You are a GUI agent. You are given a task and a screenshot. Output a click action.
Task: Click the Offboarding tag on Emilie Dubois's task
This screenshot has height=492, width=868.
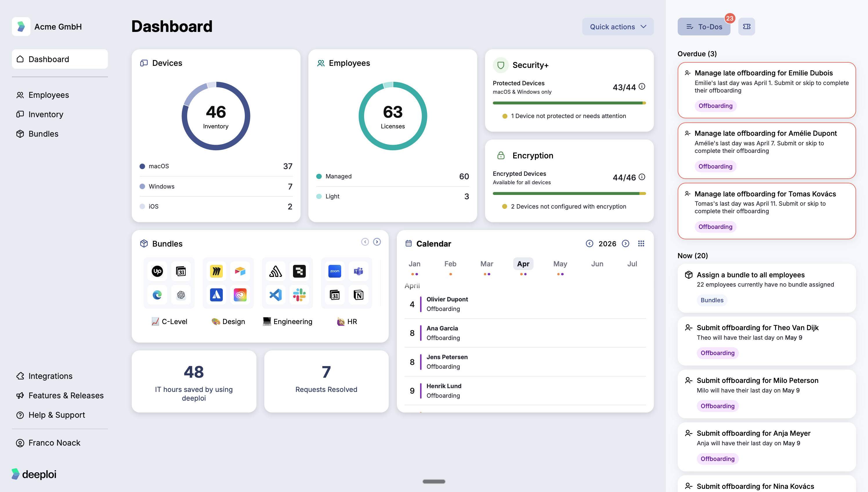coord(715,106)
